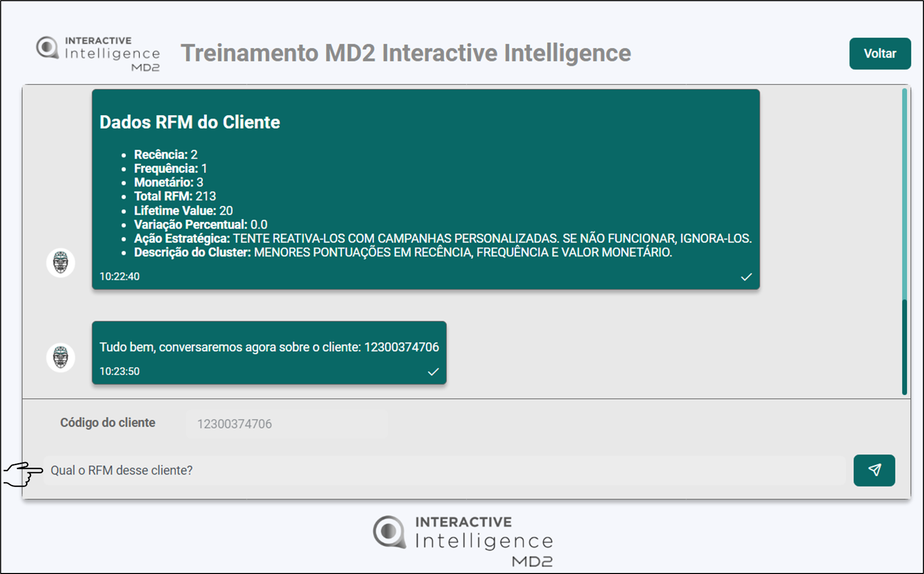Click the Código do cliente input field
Image resolution: width=924 pixels, height=574 pixels.
[286, 424]
